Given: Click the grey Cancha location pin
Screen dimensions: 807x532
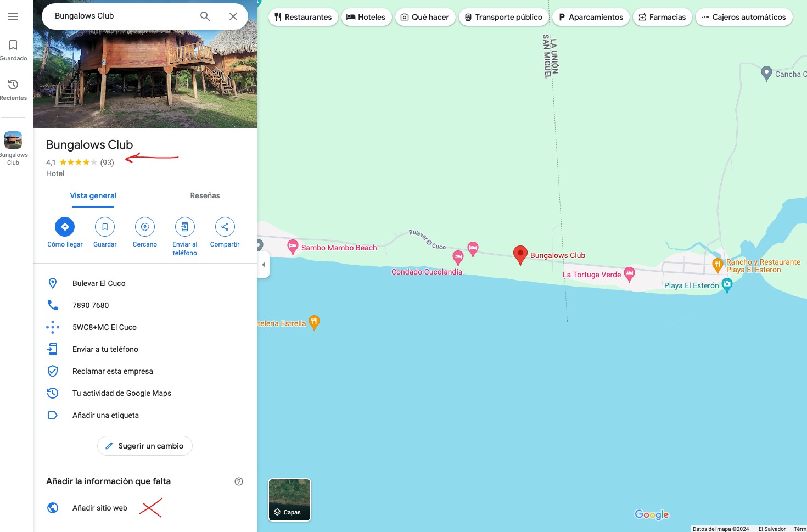Looking at the screenshot, I should [x=767, y=74].
